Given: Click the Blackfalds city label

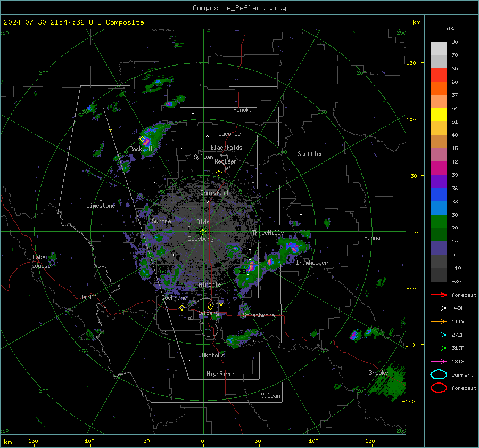Looking at the screenshot, I should coord(226,148).
